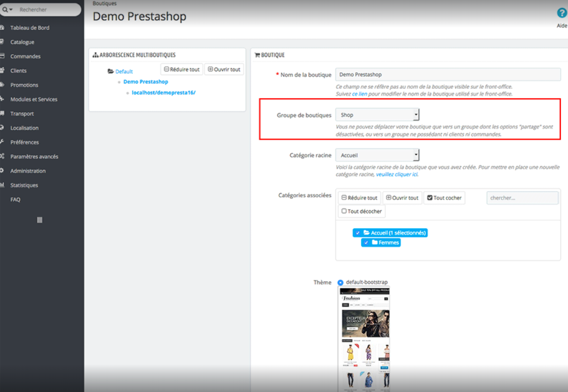Viewport: 568px width, 392px height.
Task: Click the Nom de la boutique field
Action: click(x=448, y=75)
